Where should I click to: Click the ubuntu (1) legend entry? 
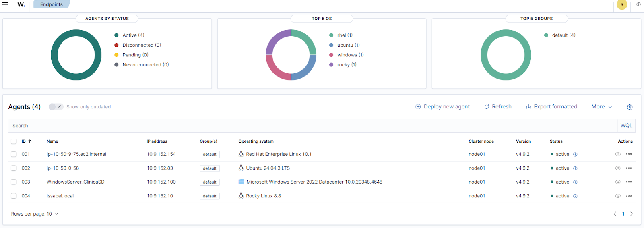click(345, 45)
